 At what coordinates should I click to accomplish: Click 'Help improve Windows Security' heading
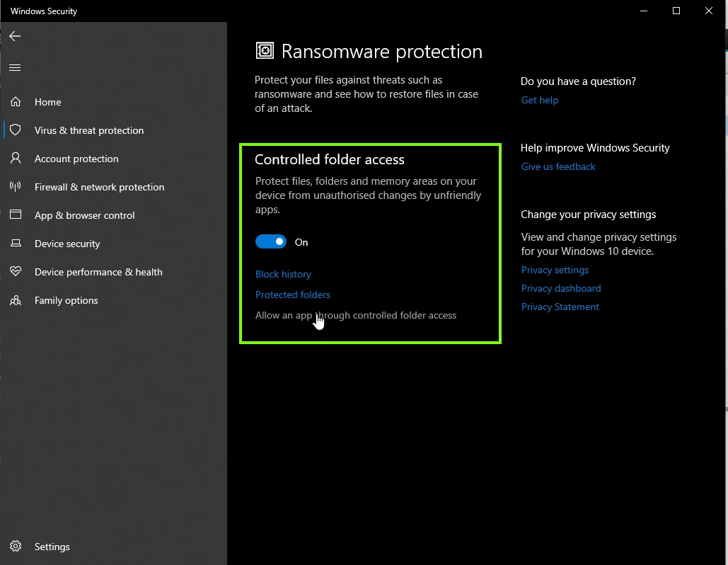(x=595, y=148)
